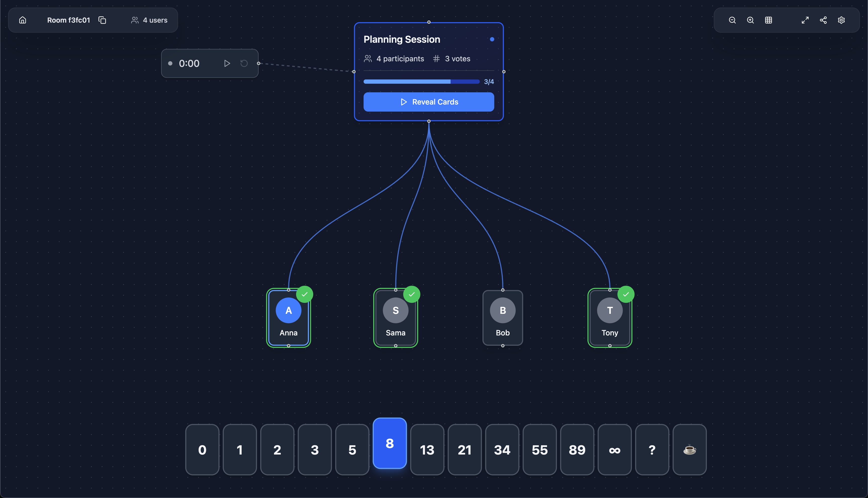Click the Reveal Cards button
This screenshot has width=868, height=498.
(429, 102)
